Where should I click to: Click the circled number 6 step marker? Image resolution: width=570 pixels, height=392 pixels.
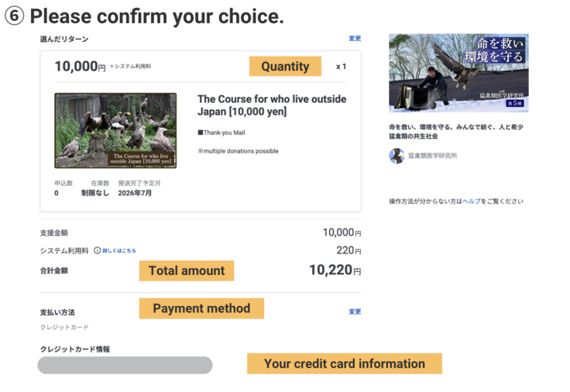(15, 15)
